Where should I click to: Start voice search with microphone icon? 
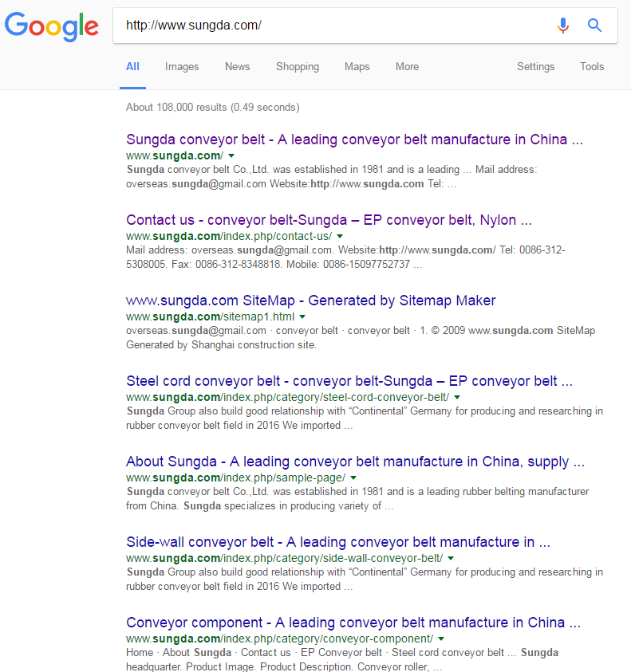pyautogui.click(x=563, y=26)
